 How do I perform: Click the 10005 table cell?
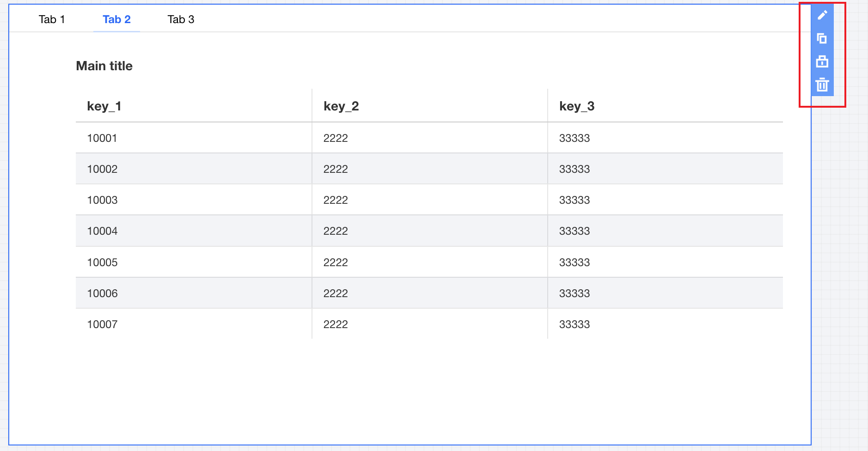102,262
